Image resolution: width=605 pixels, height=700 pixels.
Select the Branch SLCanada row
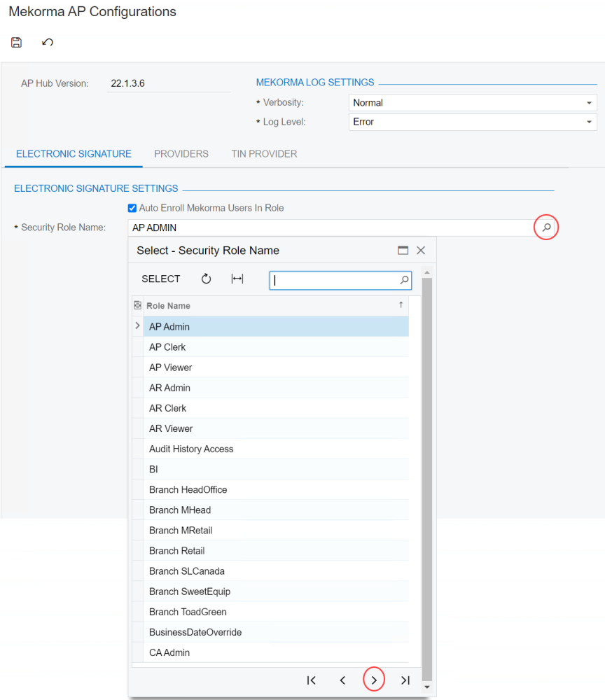tap(276, 571)
